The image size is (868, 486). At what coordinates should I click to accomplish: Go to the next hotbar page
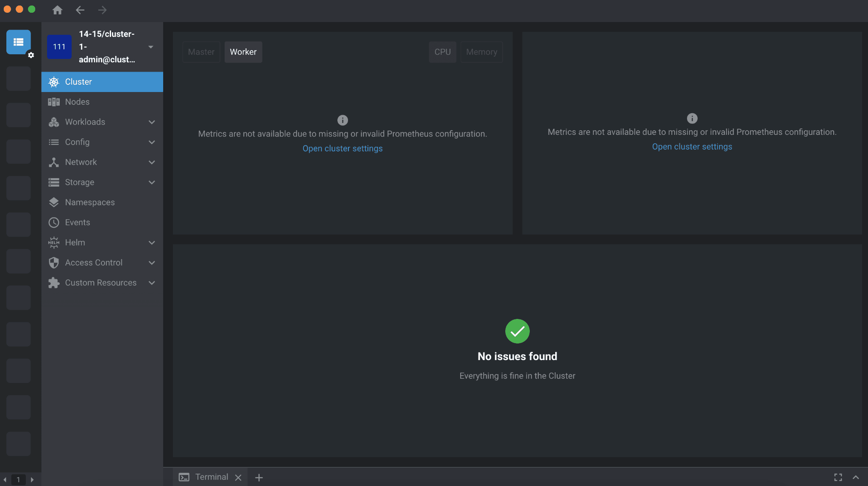point(32,480)
